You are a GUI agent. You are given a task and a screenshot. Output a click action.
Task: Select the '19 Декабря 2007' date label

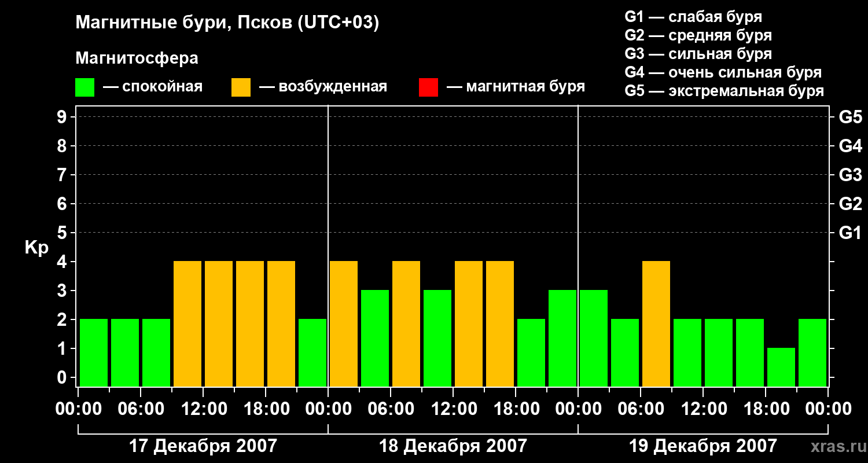[x=703, y=446]
